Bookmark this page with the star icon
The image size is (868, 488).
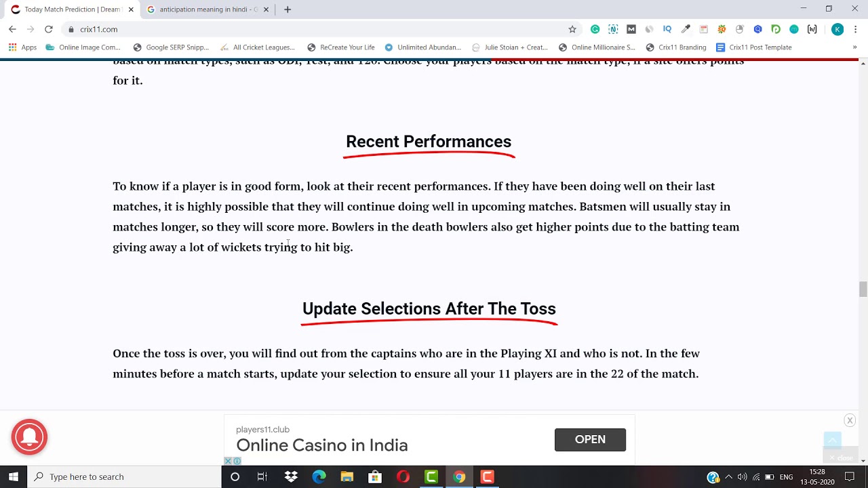(572, 29)
